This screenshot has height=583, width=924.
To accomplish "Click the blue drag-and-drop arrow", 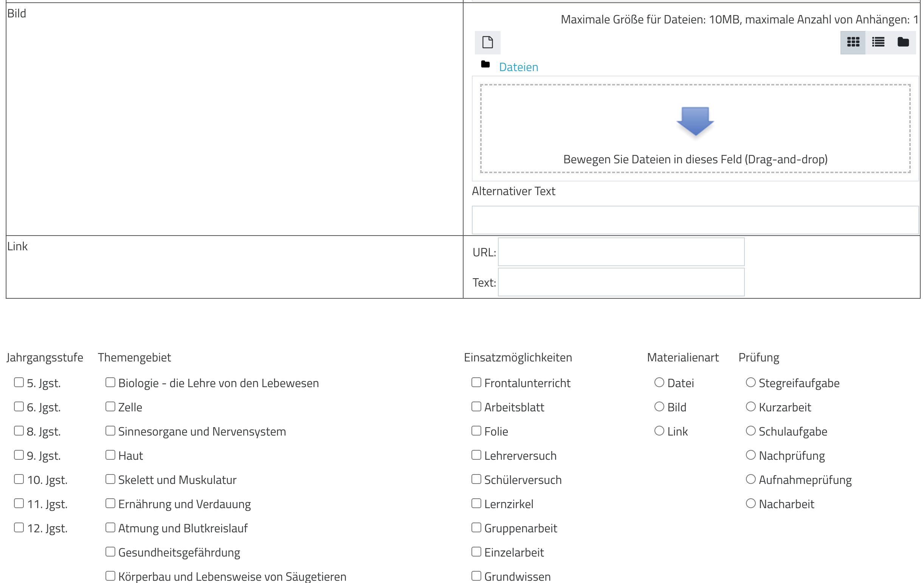I will click(x=695, y=121).
